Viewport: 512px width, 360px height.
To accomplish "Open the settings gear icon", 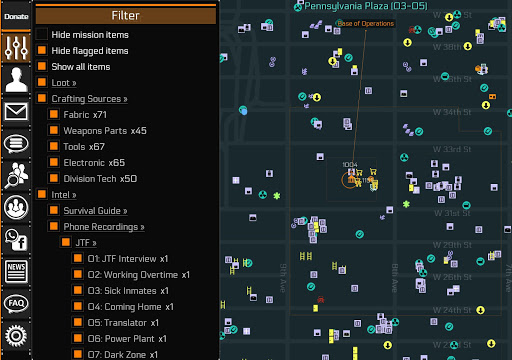I will [16, 336].
